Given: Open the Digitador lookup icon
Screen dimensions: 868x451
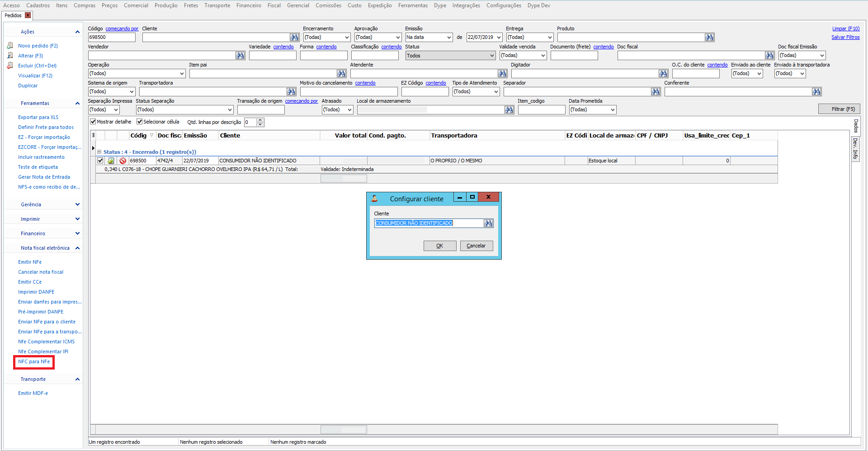Looking at the screenshot, I should (x=663, y=74).
